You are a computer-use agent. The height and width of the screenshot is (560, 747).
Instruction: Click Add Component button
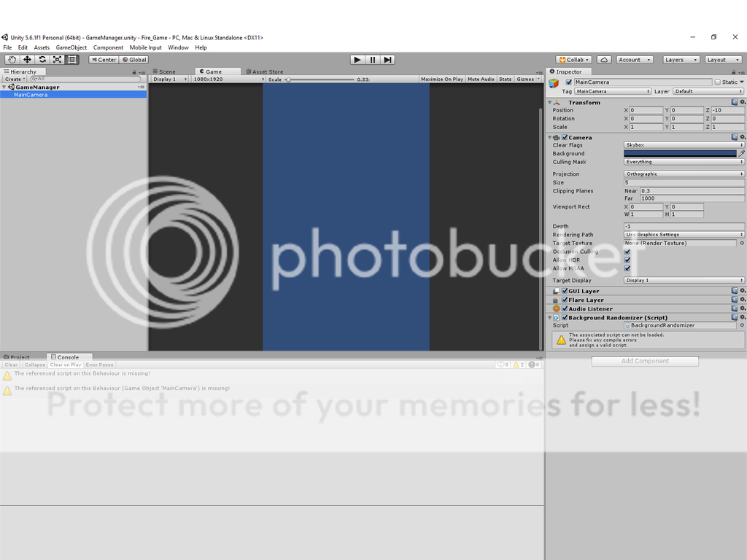tap(645, 361)
